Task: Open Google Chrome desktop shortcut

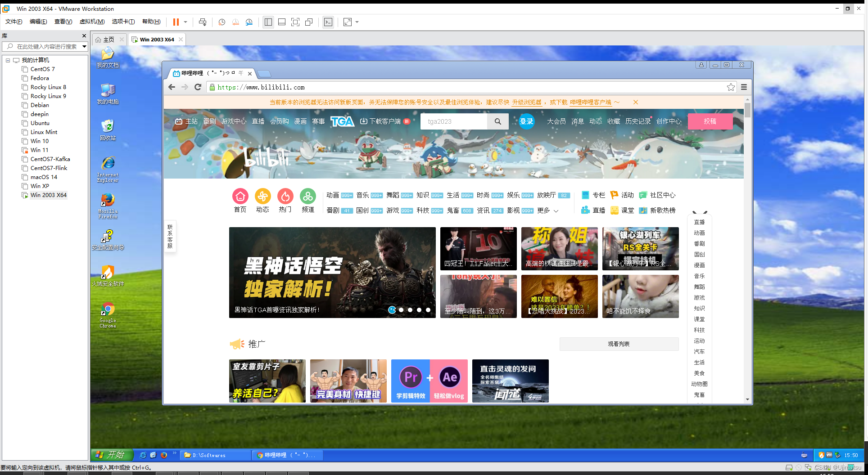Action: pyautogui.click(x=108, y=314)
